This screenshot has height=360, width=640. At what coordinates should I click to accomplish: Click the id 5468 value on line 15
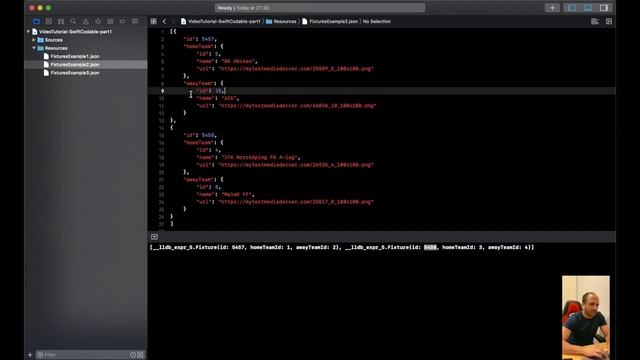point(207,135)
